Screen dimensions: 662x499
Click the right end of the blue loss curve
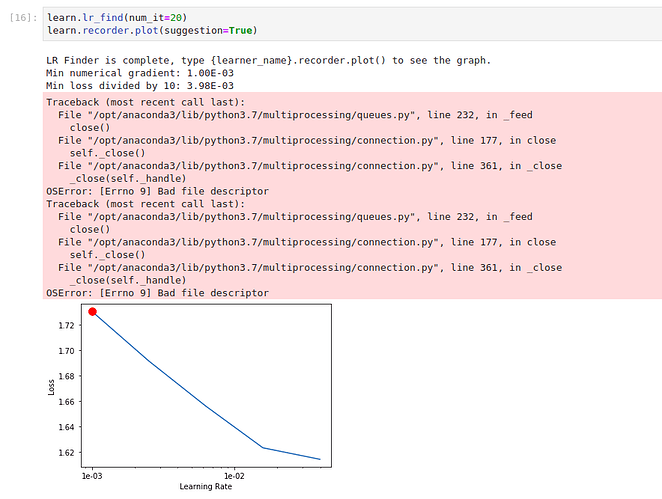tap(320, 459)
